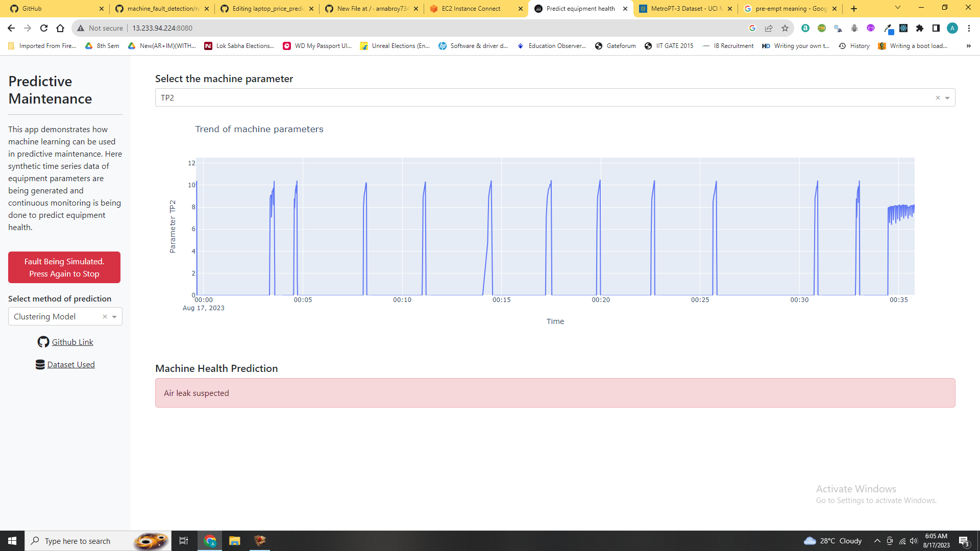Open Google Translate icon in the address bar
This screenshot has height=551, width=980.
coord(752,28)
